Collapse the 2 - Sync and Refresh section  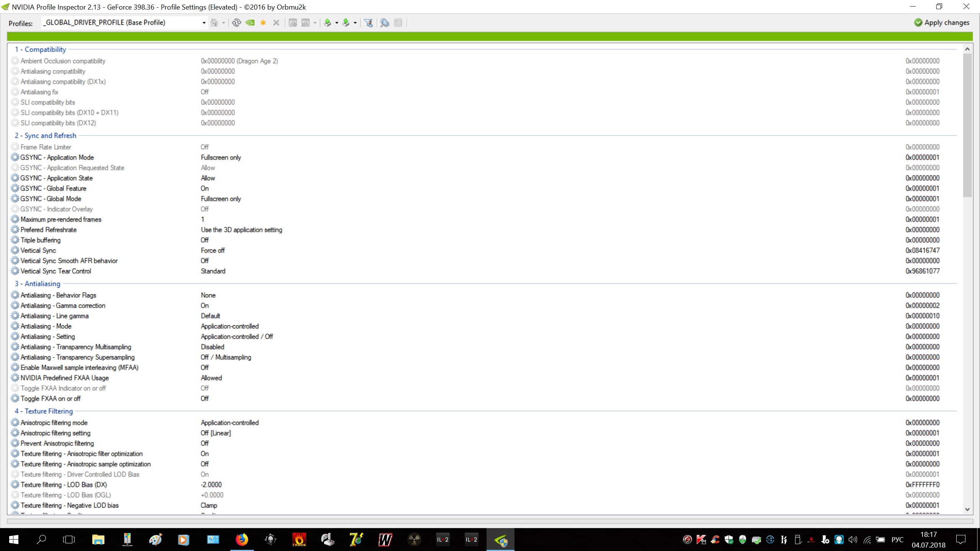(46, 135)
